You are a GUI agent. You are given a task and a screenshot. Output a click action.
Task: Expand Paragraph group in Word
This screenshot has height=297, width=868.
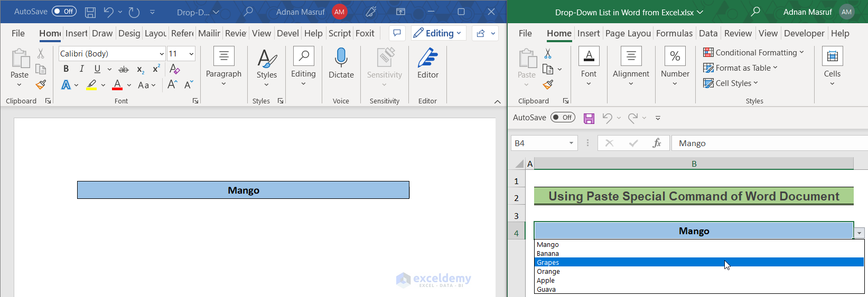(x=223, y=66)
